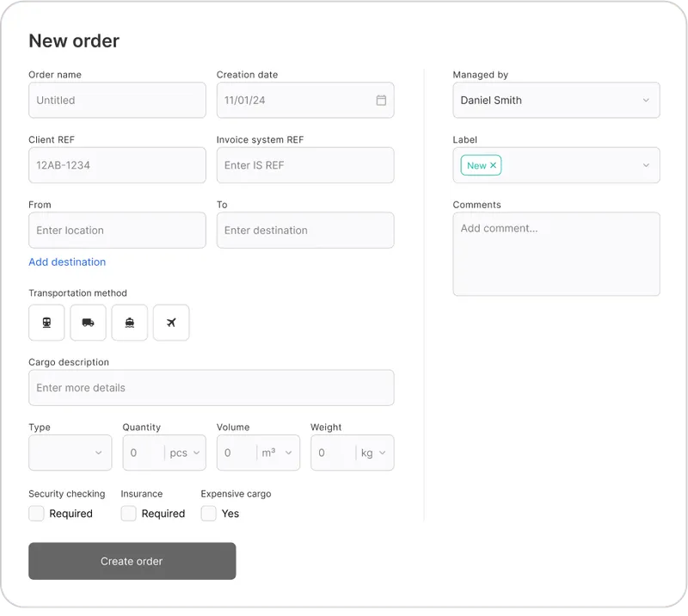Open the calendar picker in Creation date
Viewport: 688px width, 616px height.
tap(381, 100)
